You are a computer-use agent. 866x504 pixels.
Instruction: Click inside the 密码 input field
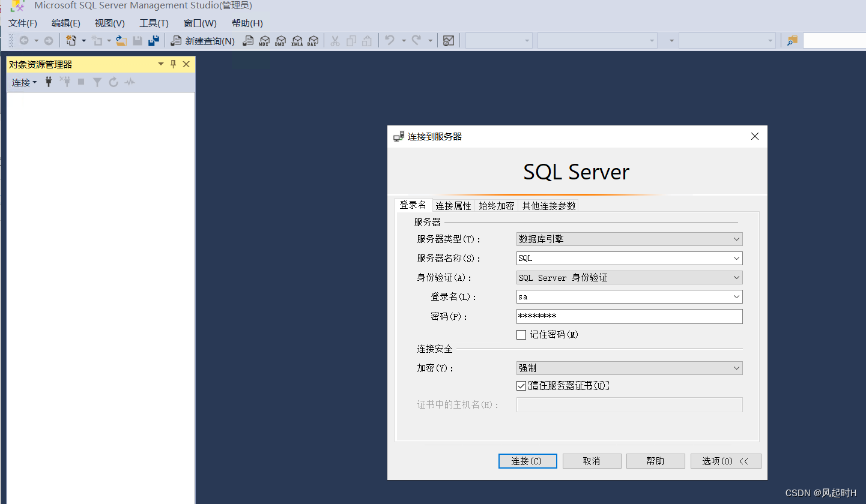pos(629,316)
